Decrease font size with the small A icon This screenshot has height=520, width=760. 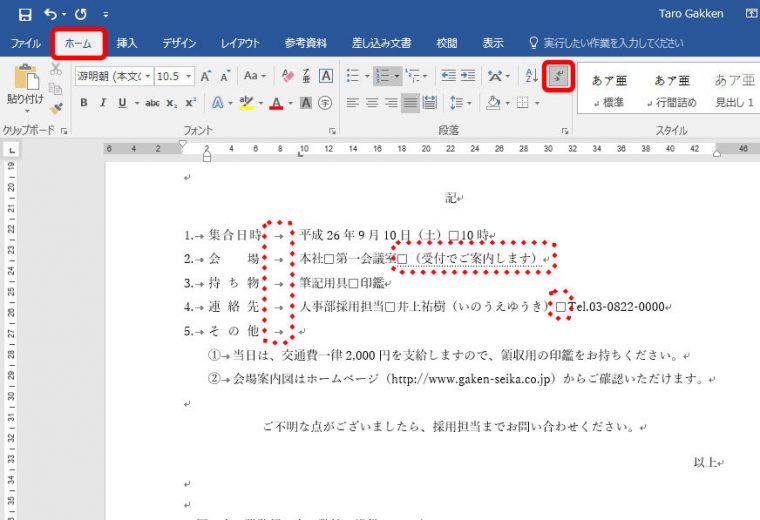click(x=225, y=76)
